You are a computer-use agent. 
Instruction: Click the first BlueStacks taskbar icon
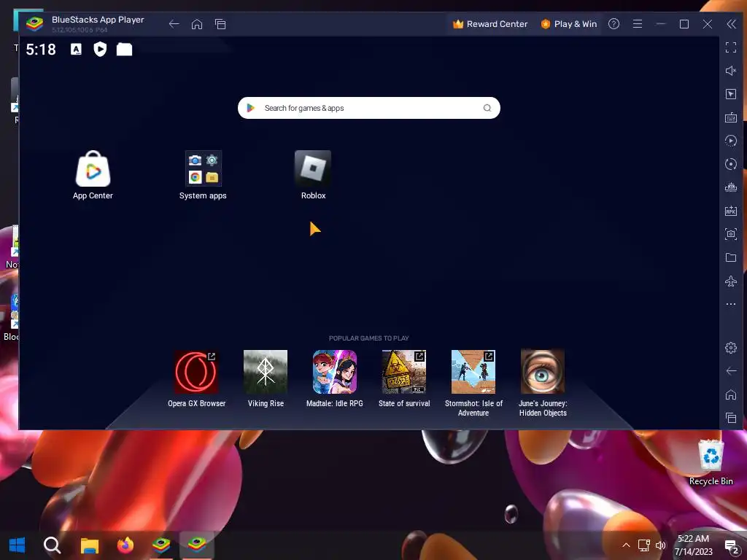pos(161,545)
